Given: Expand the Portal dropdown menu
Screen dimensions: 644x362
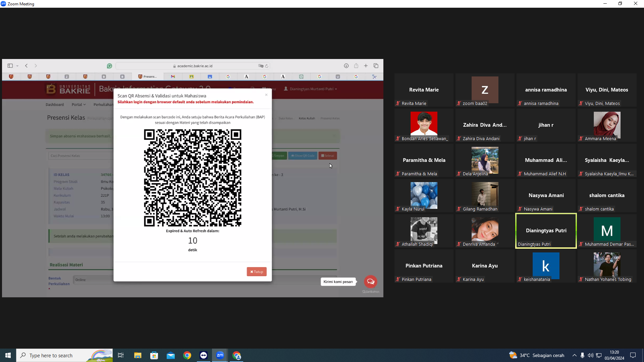Looking at the screenshot, I should click(78, 105).
